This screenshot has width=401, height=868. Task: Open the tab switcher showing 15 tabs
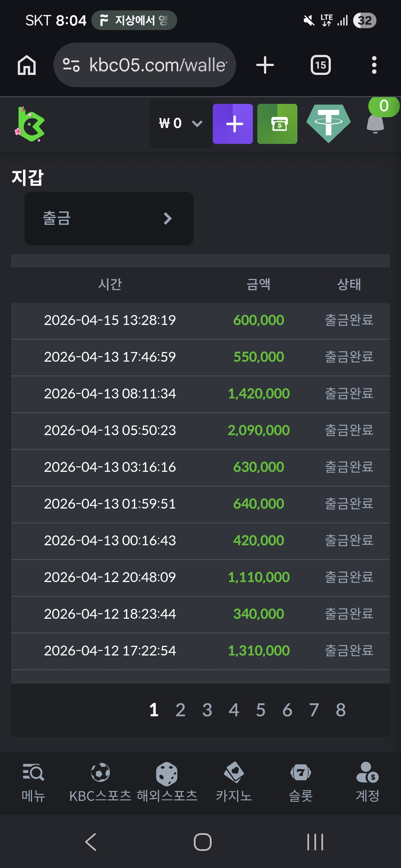320,65
